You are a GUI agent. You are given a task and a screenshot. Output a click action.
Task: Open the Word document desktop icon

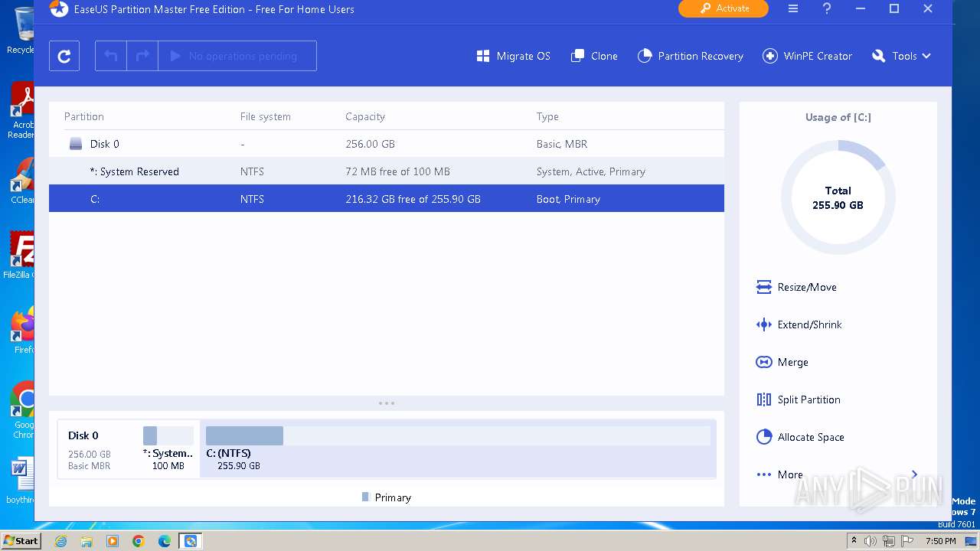21,481
